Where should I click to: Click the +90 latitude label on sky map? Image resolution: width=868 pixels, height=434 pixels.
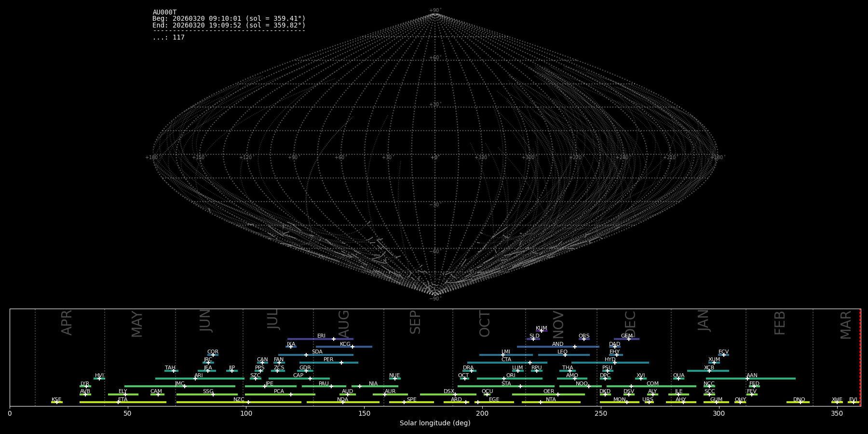point(435,10)
